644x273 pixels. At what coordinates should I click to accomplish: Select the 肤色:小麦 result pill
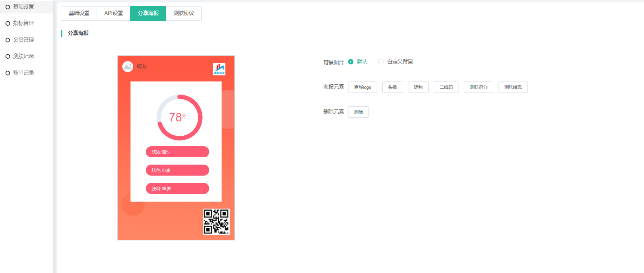click(177, 170)
